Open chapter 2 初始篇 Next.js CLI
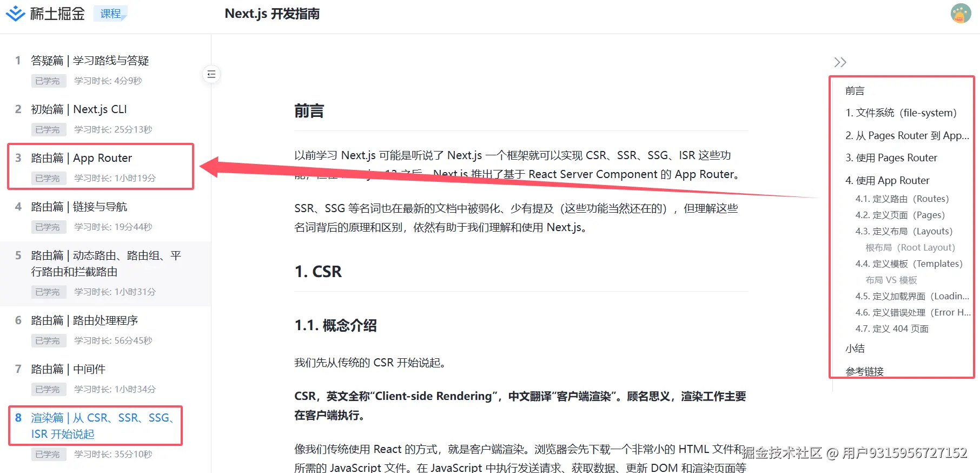 [x=79, y=109]
